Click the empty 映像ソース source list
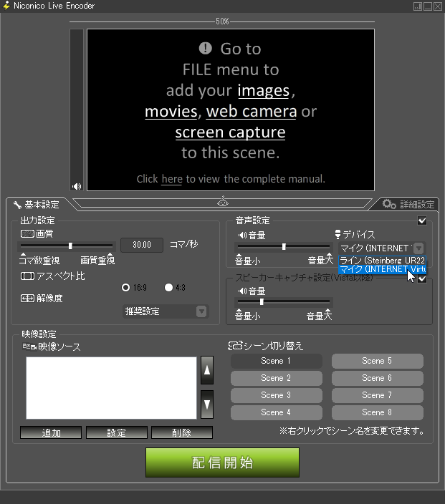445x504 pixels. point(111,387)
